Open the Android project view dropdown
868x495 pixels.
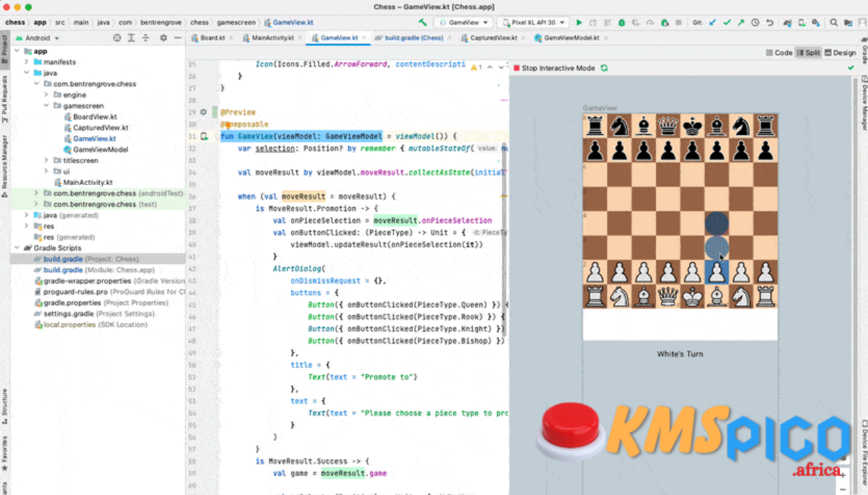tap(38, 38)
